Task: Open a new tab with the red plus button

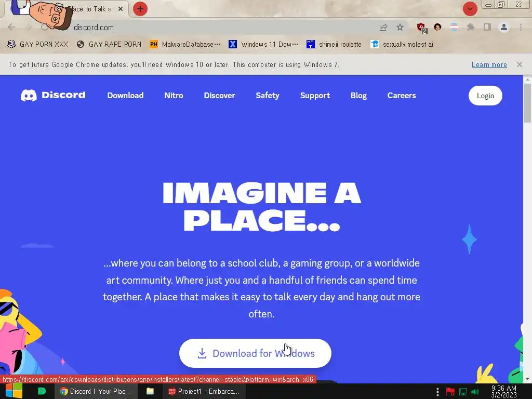Action: point(140,9)
